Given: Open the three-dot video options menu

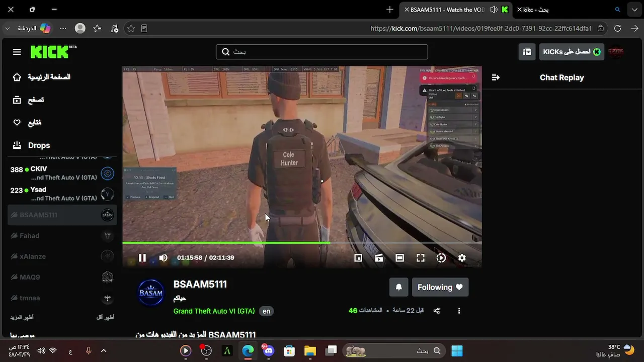Looking at the screenshot, I should point(459,311).
